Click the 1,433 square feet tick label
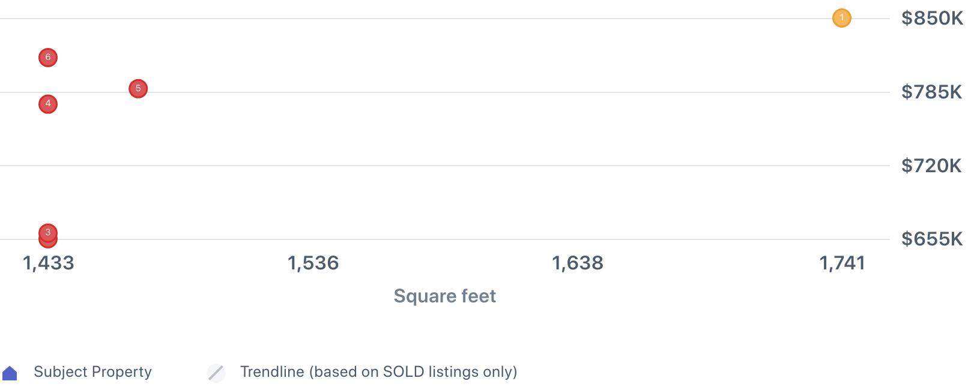The height and width of the screenshot is (390, 980). (x=49, y=263)
